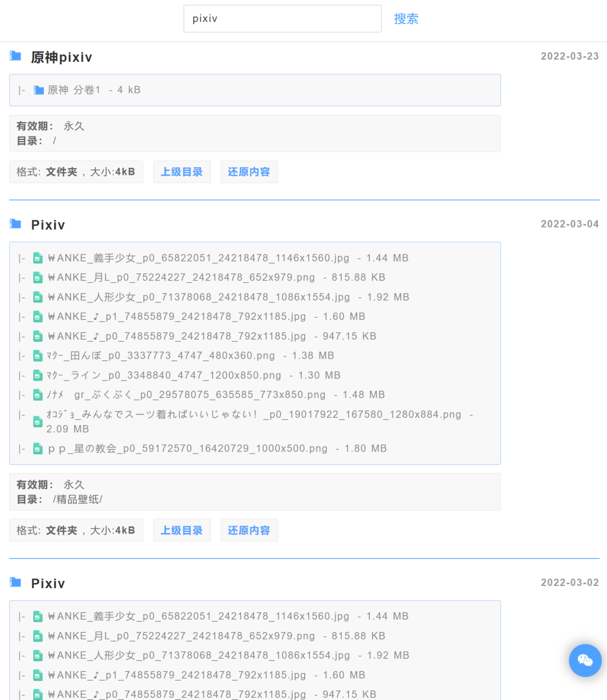Select ライン_p0_3348840 file name

(164, 375)
